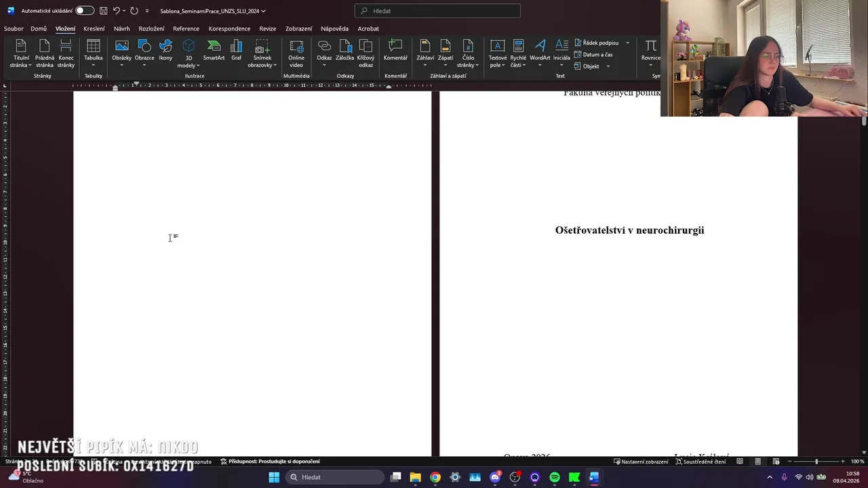The image size is (868, 488).
Task: Open the Nápověda tab
Action: point(334,28)
